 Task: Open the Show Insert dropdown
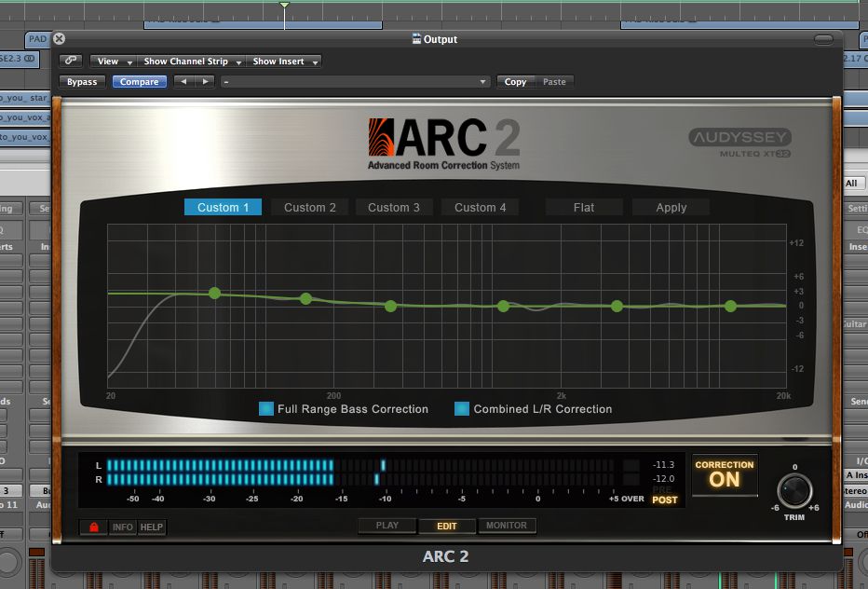click(x=284, y=61)
